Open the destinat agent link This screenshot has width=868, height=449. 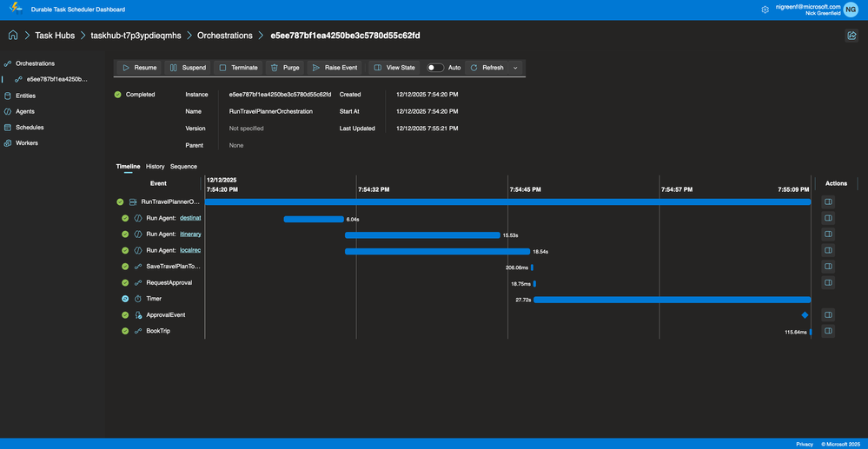pos(190,218)
